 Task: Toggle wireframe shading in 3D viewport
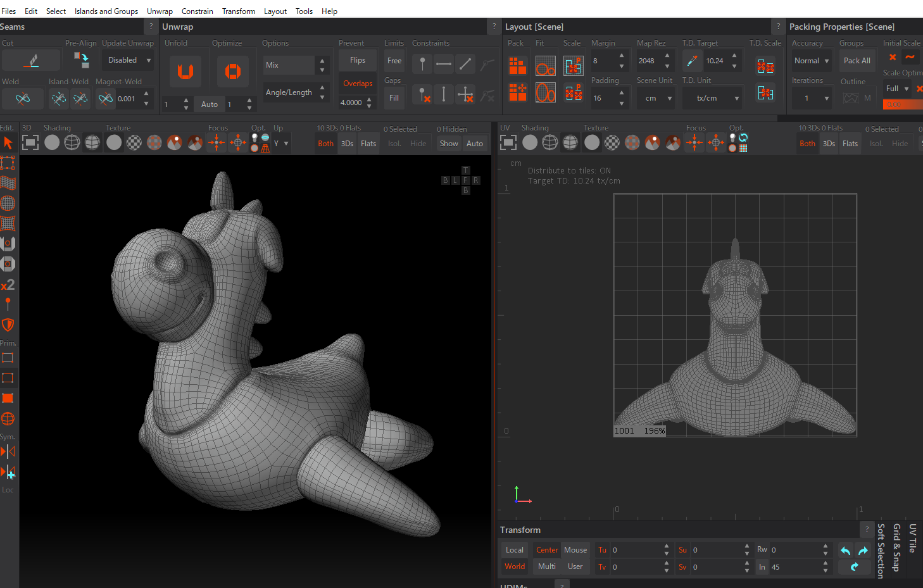72,142
